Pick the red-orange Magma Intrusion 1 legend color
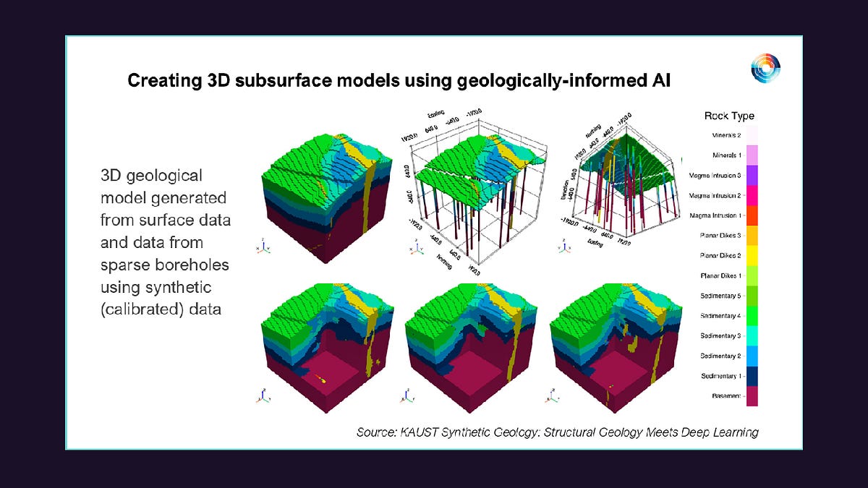The width and height of the screenshot is (868, 488). 752,215
